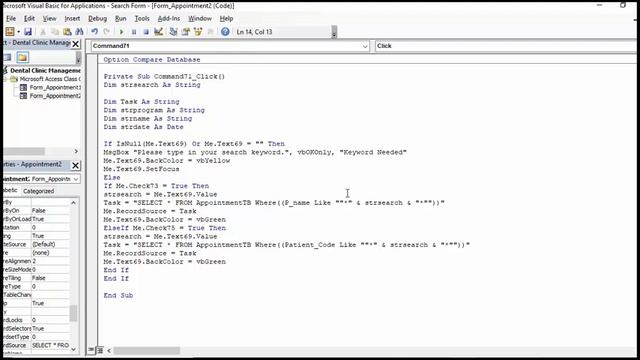This screenshot has height=360, width=640.
Task: Open Project Explorer icon in toolbar
Action: pos(173,31)
